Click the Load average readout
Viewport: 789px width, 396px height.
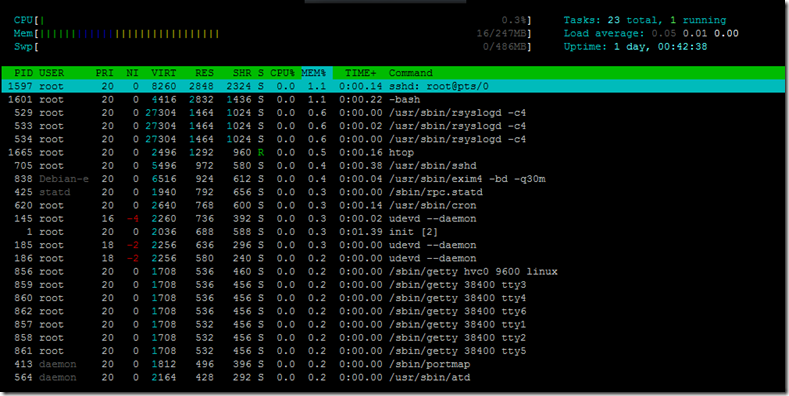pyautogui.click(x=651, y=34)
